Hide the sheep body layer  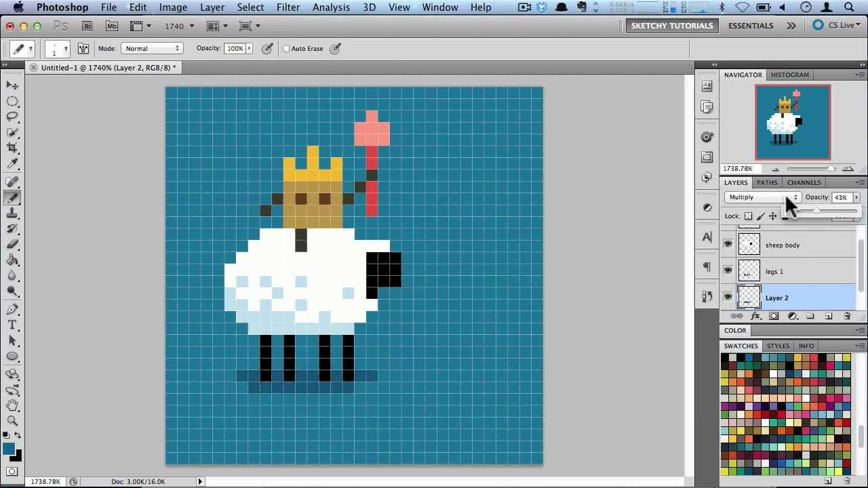pos(728,245)
